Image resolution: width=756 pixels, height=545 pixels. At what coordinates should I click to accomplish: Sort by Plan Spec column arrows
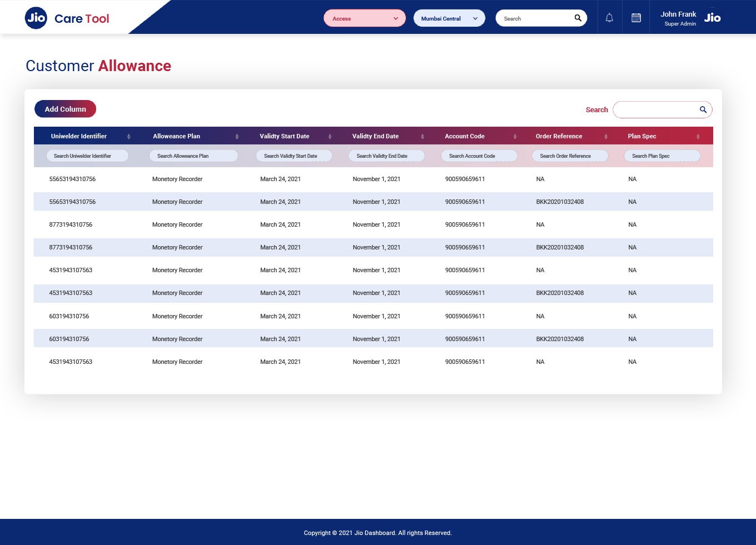coord(698,136)
